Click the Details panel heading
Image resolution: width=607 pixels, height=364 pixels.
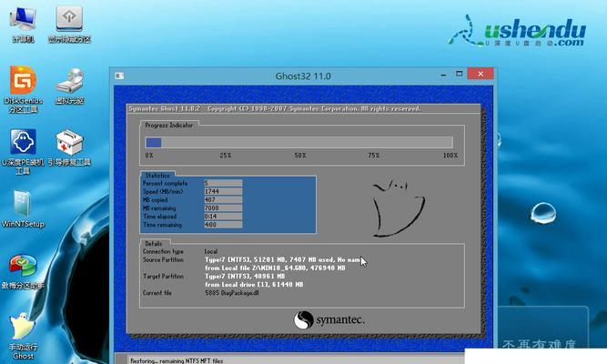pyautogui.click(x=153, y=244)
